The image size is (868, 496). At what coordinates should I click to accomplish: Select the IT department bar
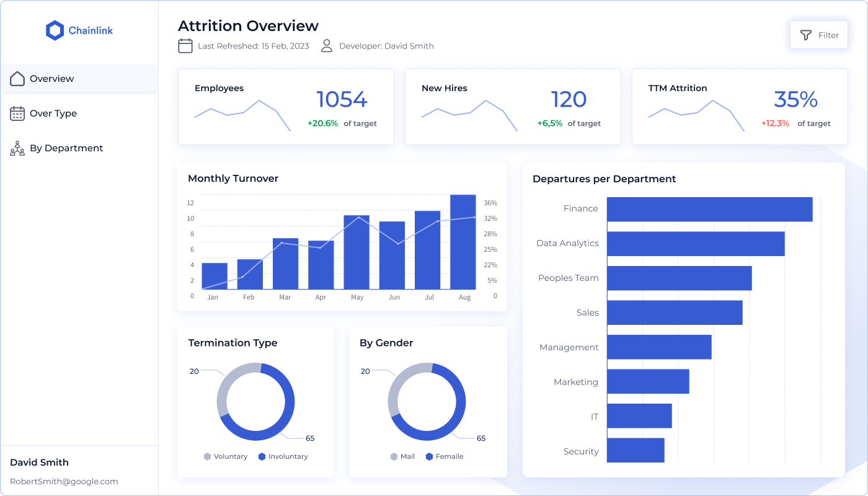click(639, 416)
